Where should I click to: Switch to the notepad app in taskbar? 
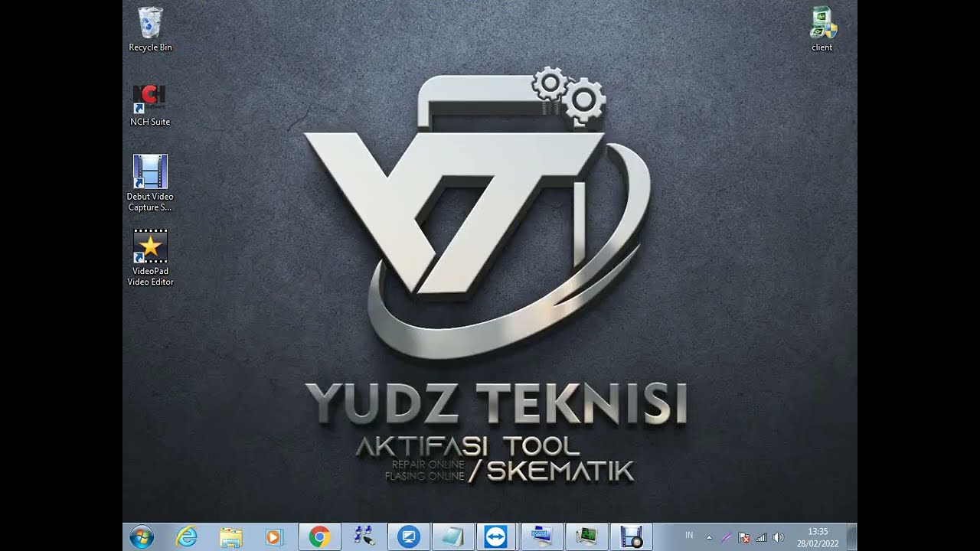(452, 537)
